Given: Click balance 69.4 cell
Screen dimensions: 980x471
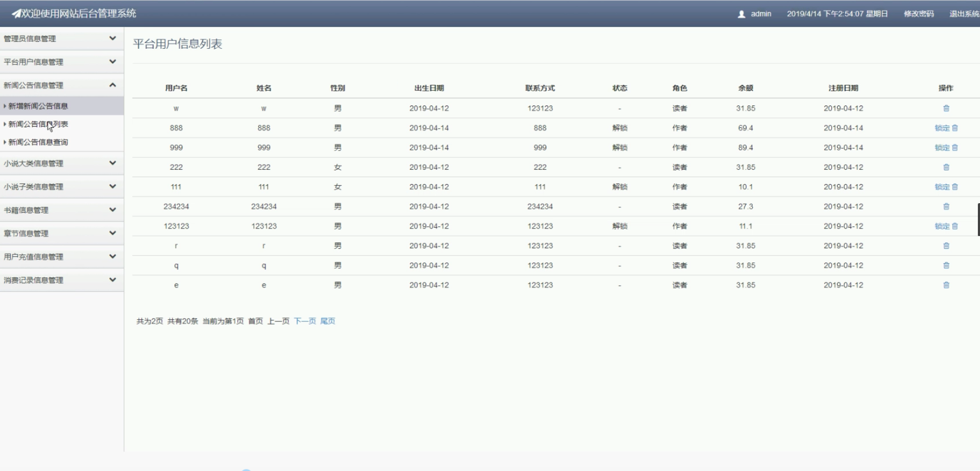Looking at the screenshot, I should tap(745, 128).
